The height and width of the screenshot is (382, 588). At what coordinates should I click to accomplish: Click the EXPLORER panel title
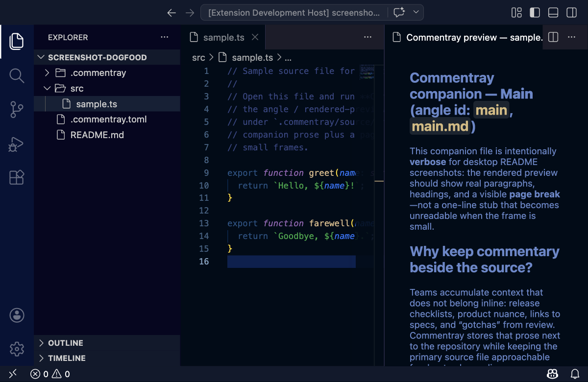(68, 37)
